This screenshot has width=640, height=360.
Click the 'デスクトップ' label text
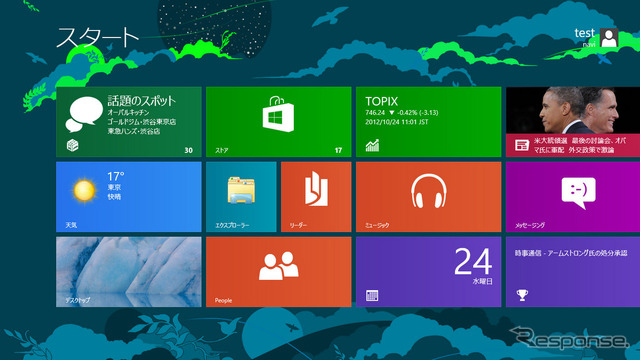pos(78,300)
